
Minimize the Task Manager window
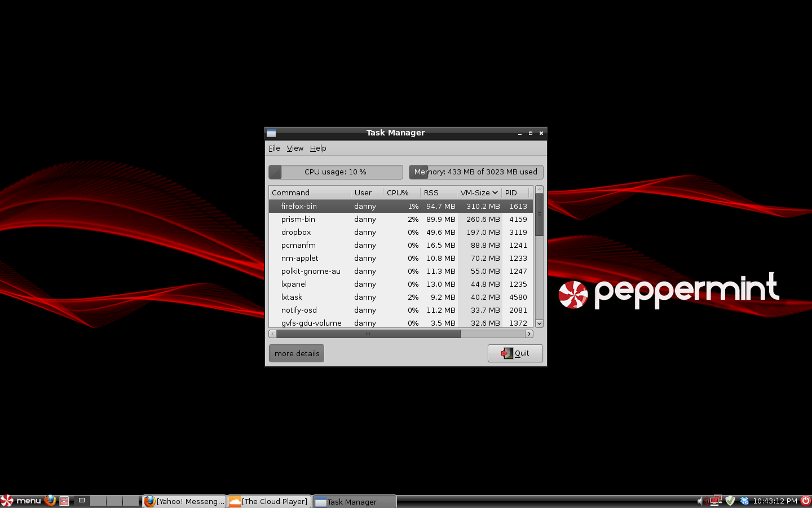click(x=520, y=134)
